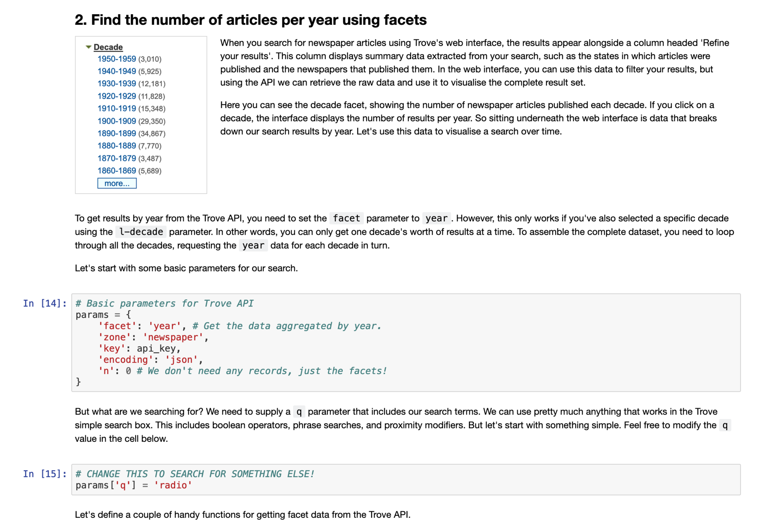Click the 'radio' string value in code

173,485
